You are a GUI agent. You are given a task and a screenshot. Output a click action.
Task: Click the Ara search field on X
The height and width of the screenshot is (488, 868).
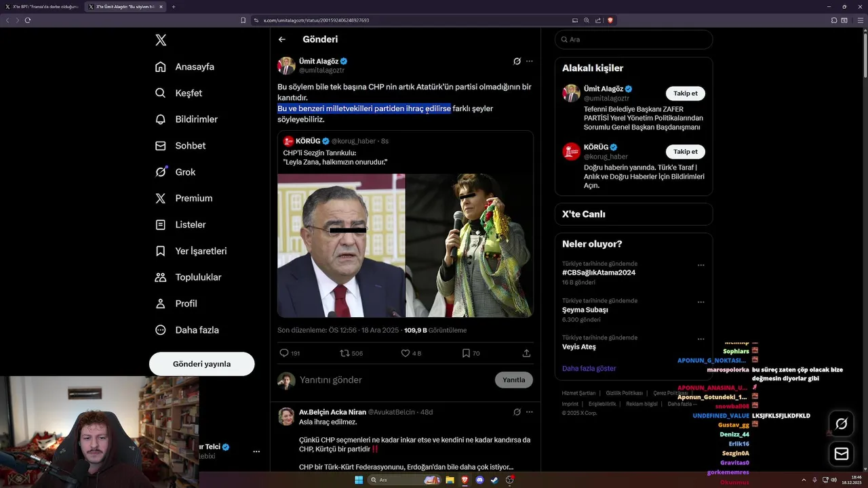pyautogui.click(x=633, y=39)
